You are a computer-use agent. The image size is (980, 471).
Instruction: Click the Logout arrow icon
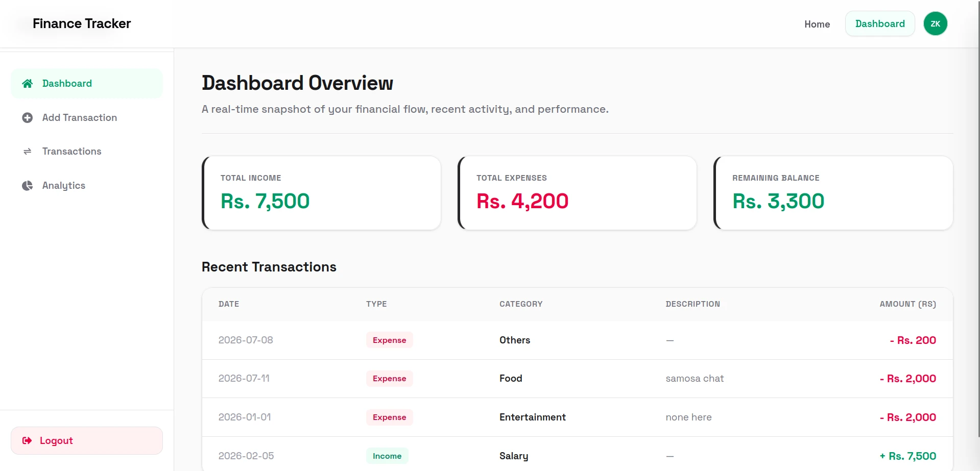tap(27, 441)
